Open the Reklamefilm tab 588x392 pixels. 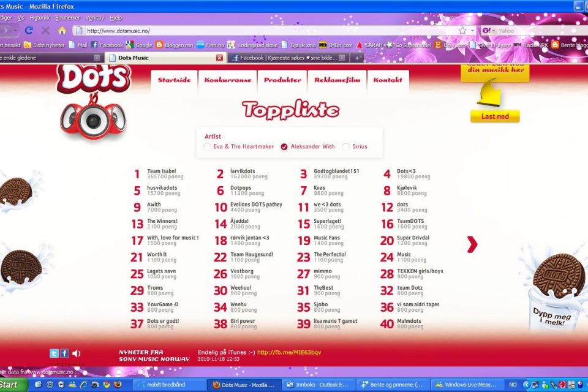click(337, 80)
